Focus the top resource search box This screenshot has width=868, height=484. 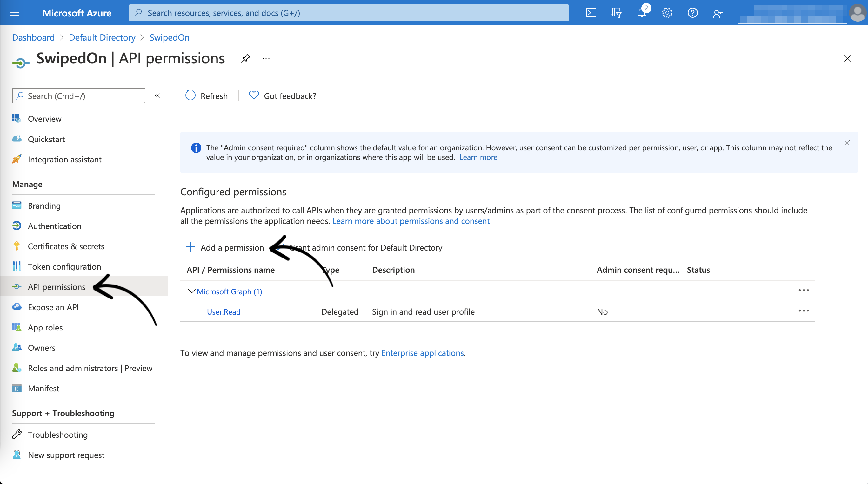349,13
